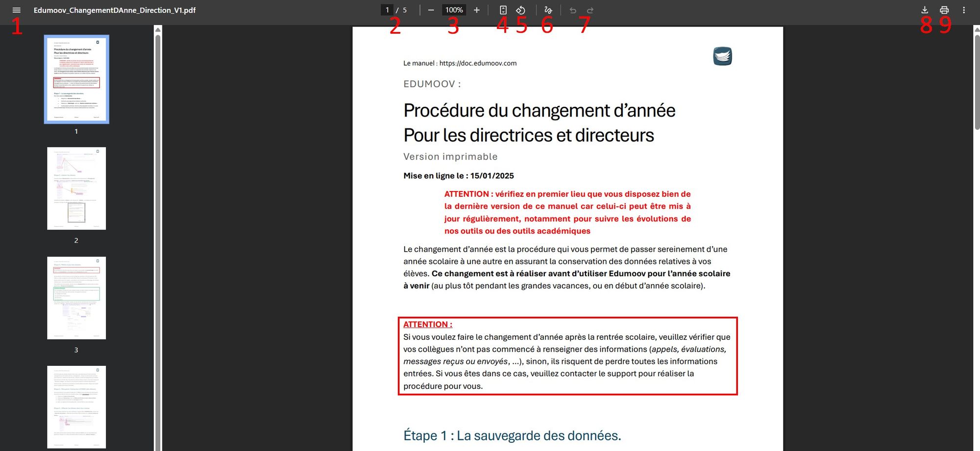Image resolution: width=980 pixels, height=451 pixels.
Task: Open page 2 thumbnail in sidebar
Action: [x=76, y=189]
